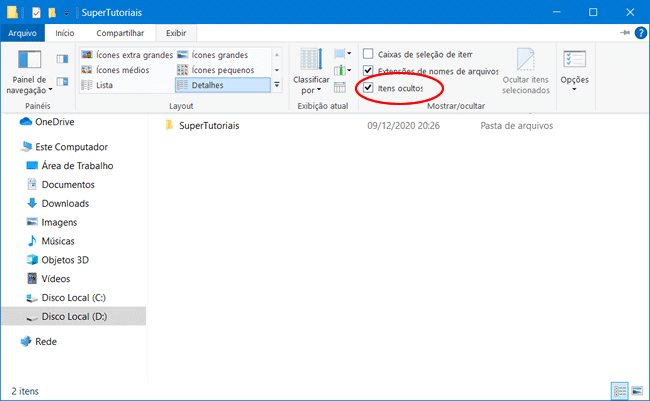Choose the Lista layout option

click(103, 85)
